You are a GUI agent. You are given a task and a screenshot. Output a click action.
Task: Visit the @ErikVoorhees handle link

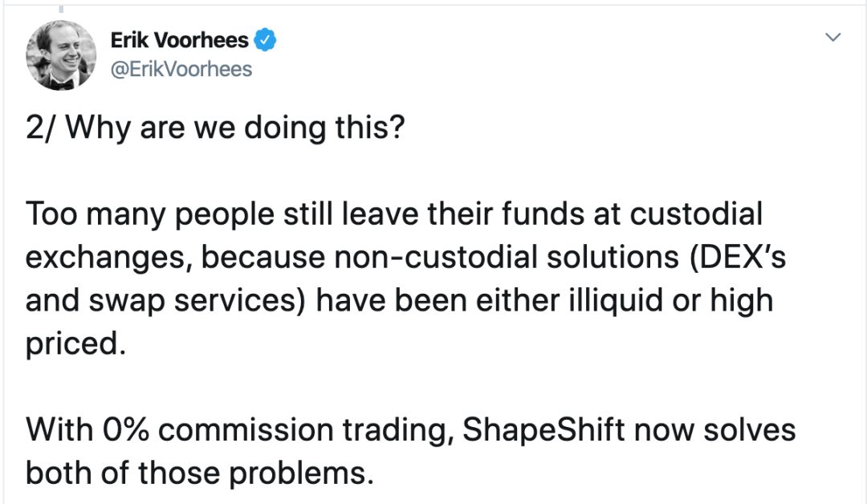point(181,70)
